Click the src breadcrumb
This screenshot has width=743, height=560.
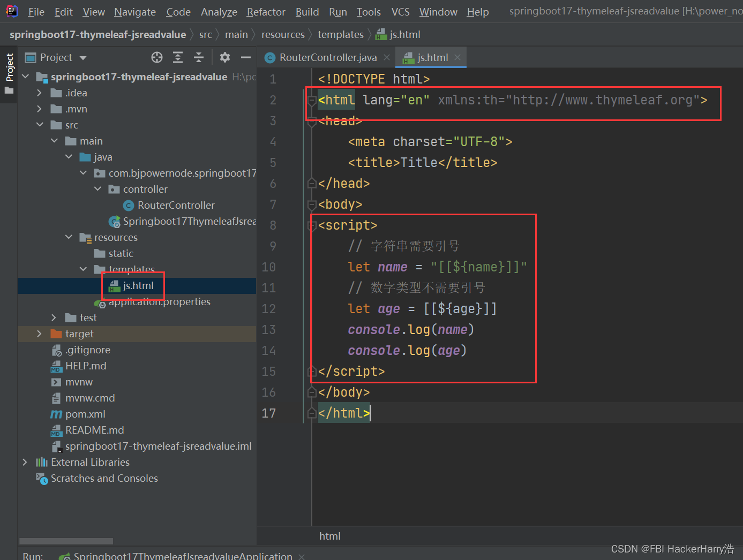pyautogui.click(x=206, y=34)
